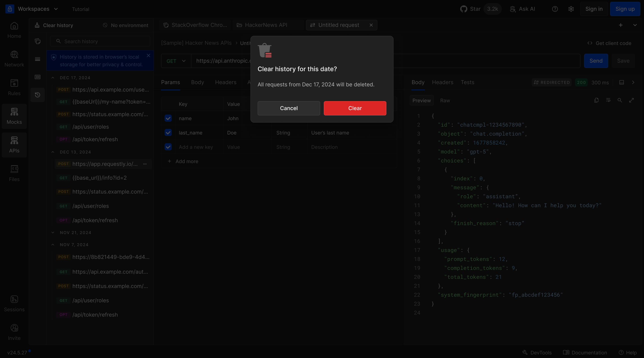
Task: Open the response Tests tab
Action: coord(468,82)
